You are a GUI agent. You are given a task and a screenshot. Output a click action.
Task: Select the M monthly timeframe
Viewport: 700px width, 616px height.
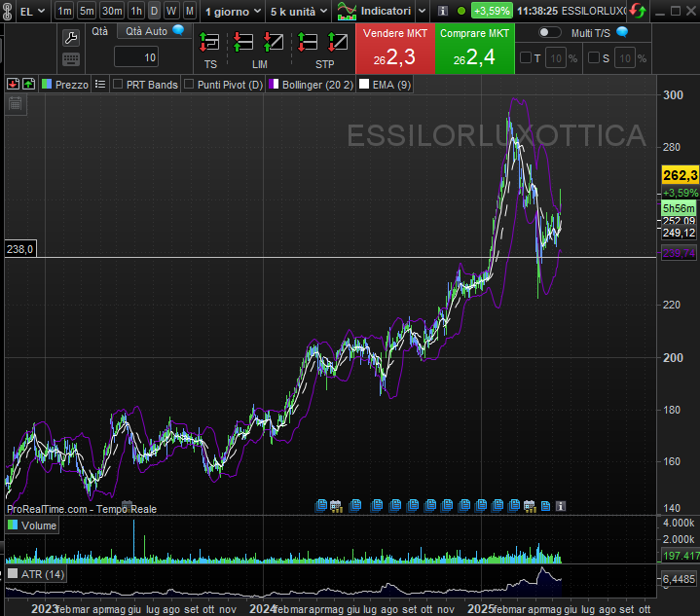190,11
